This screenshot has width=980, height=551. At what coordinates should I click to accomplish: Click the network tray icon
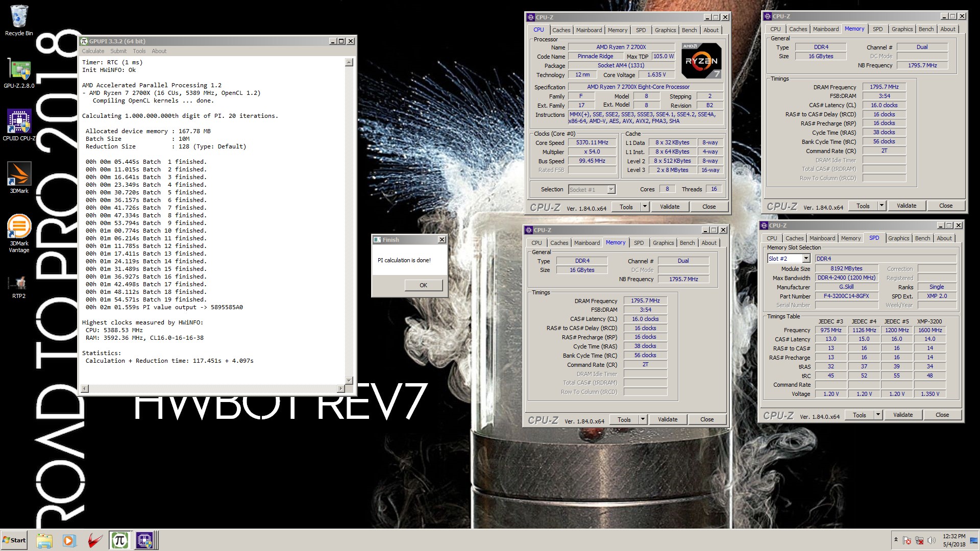(x=919, y=540)
